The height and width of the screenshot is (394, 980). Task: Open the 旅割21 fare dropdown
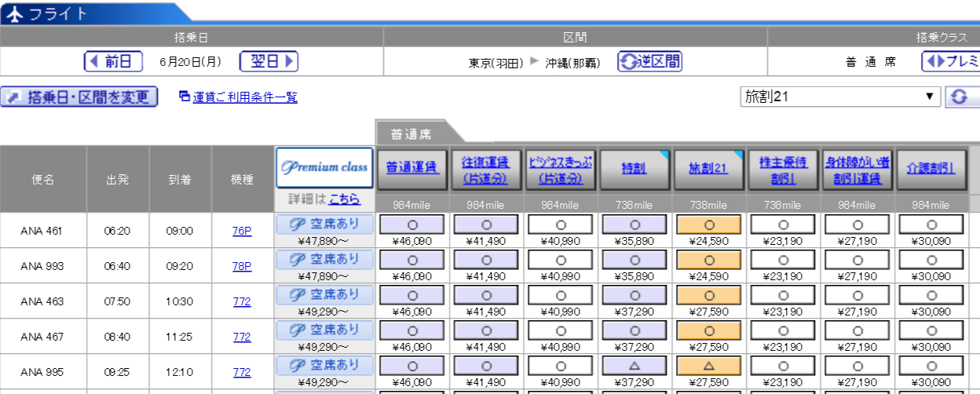[840, 97]
